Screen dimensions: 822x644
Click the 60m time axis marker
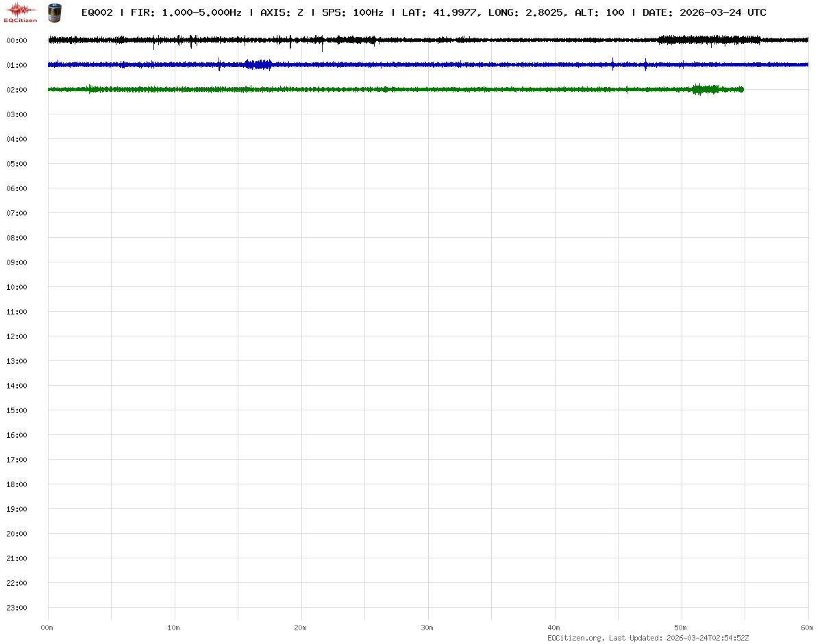808,628
